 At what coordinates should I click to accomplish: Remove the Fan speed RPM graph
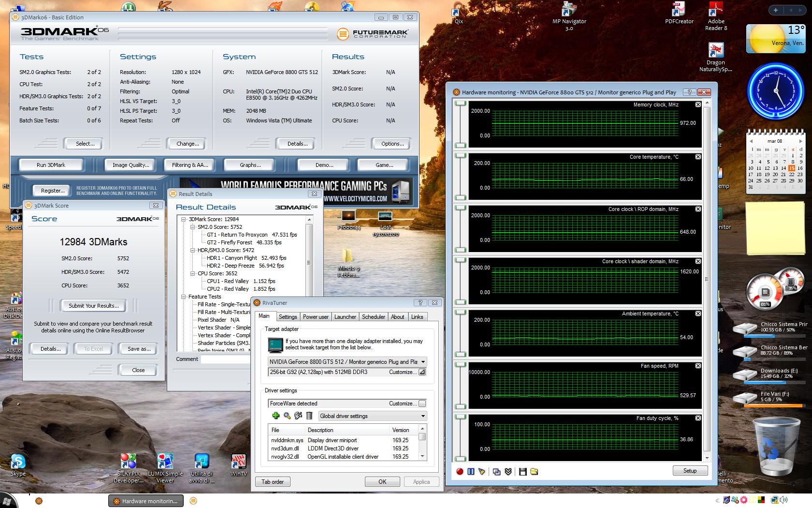698,366
